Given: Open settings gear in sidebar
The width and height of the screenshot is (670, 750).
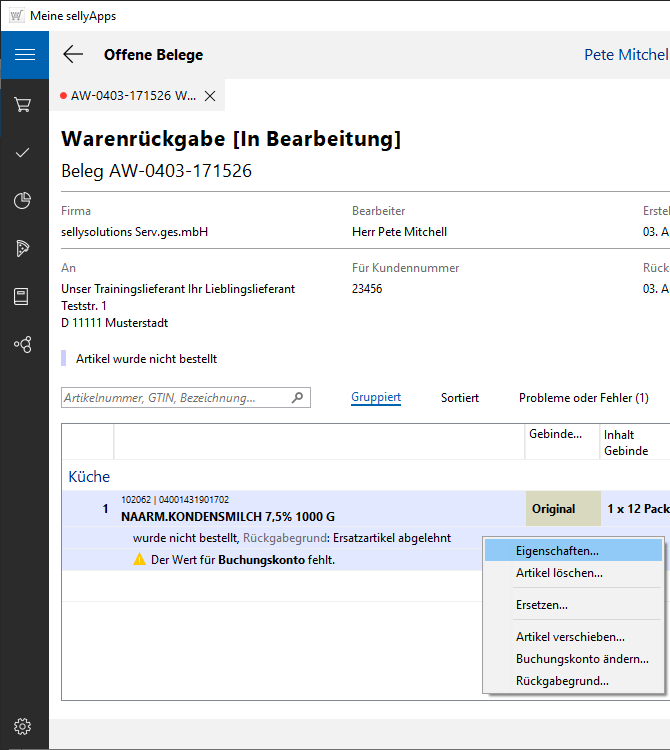Looking at the screenshot, I should coord(23,726).
